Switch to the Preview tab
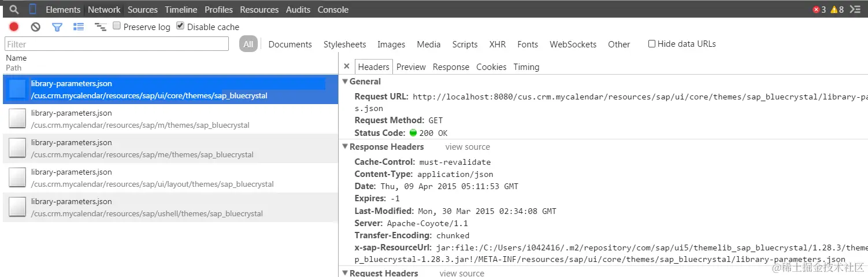868x277 pixels. coord(411,67)
